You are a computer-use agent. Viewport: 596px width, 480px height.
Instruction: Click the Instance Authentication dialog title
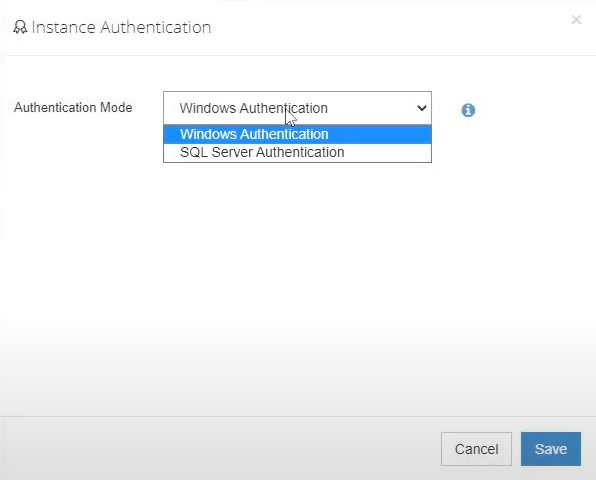pyautogui.click(x=121, y=27)
